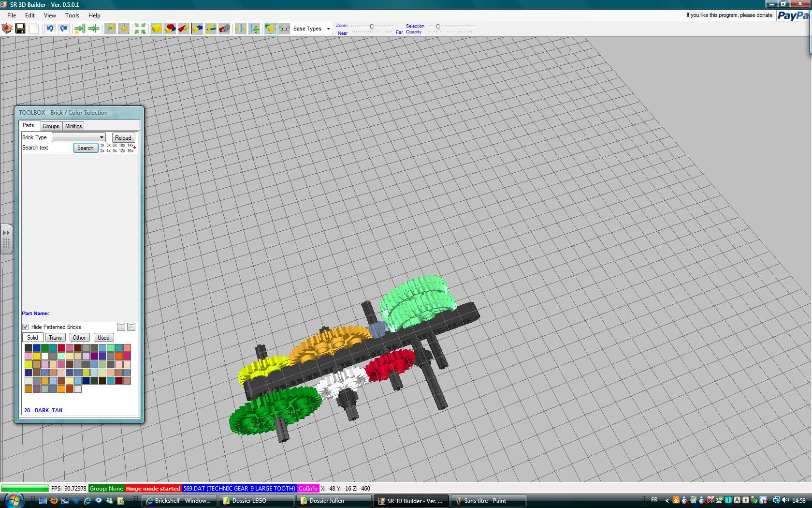Switch to Sans titre - Paint window
Screen dimensions: 812x508
click(x=488, y=501)
